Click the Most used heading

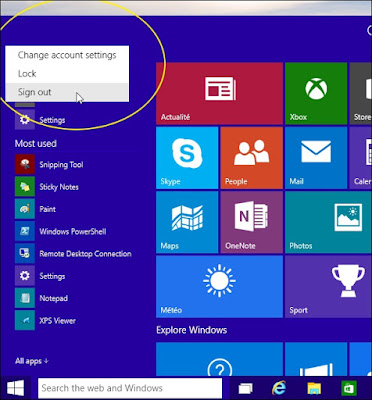[36, 144]
